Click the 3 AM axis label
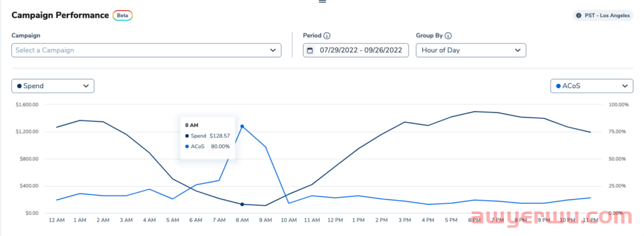This screenshot has height=236, width=644. [x=126, y=220]
